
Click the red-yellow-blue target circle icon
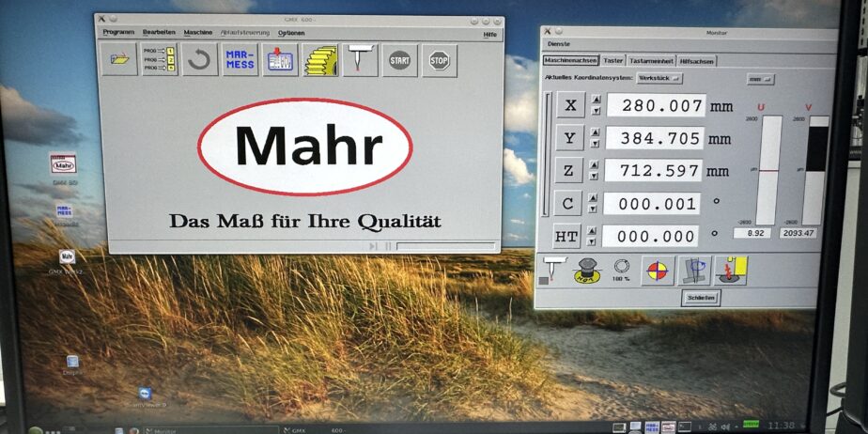pyautogui.click(x=658, y=271)
